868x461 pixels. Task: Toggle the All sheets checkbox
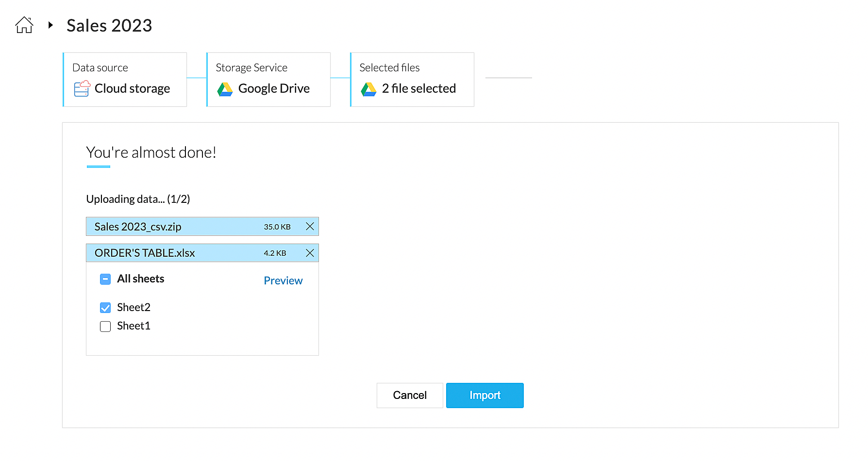[x=105, y=279]
